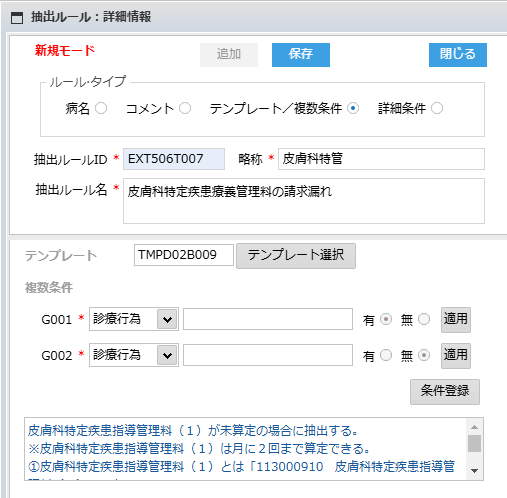
Task: Click the description box scroll down arrow
Action: point(474,471)
